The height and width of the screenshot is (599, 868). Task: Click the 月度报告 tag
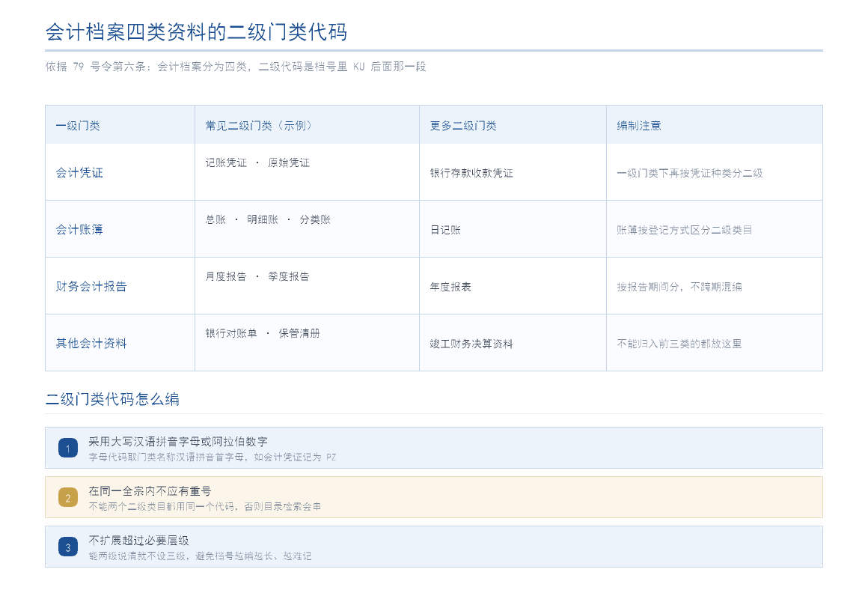tap(226, 276)
